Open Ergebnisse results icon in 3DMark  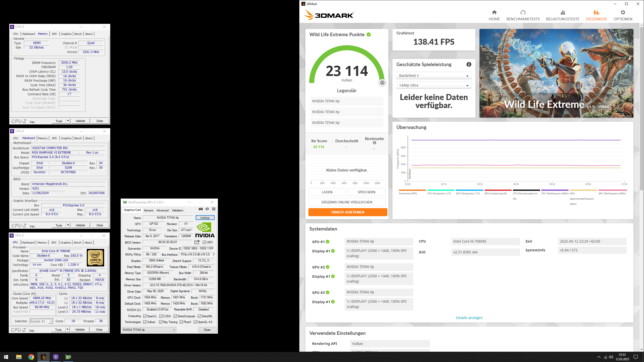click(x=596, y=12)
